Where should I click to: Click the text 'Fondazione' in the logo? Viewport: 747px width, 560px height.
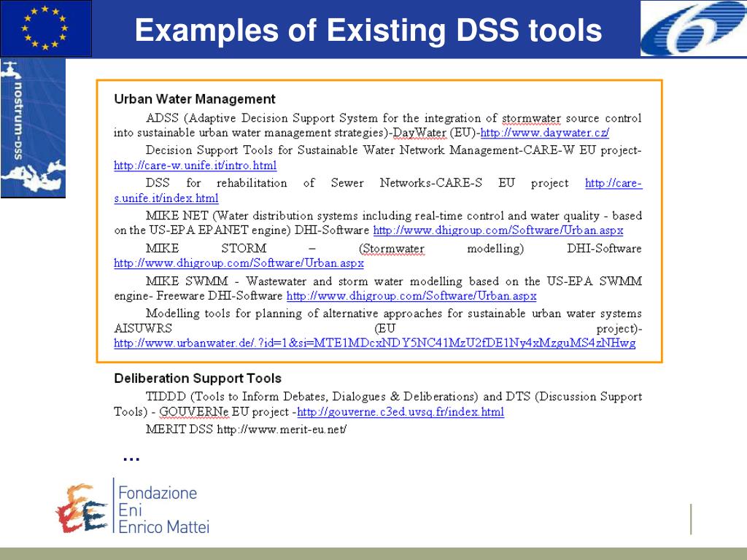coord(158,493)
